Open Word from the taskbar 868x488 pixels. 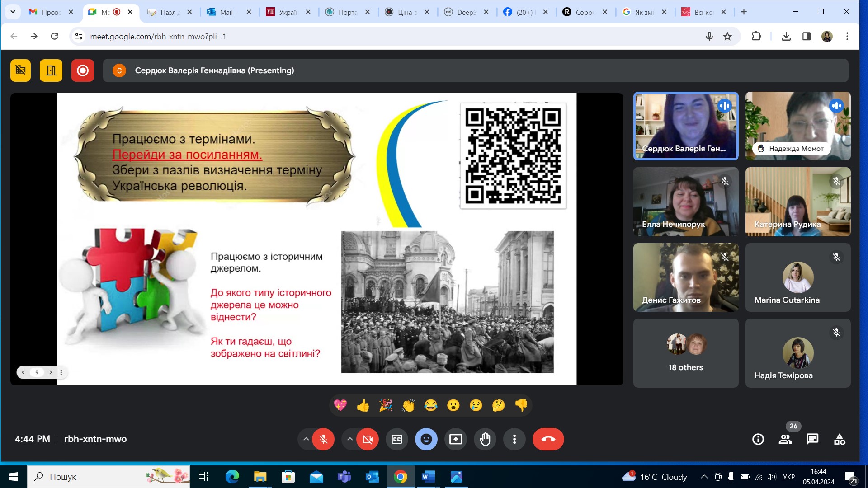[428, 477]
